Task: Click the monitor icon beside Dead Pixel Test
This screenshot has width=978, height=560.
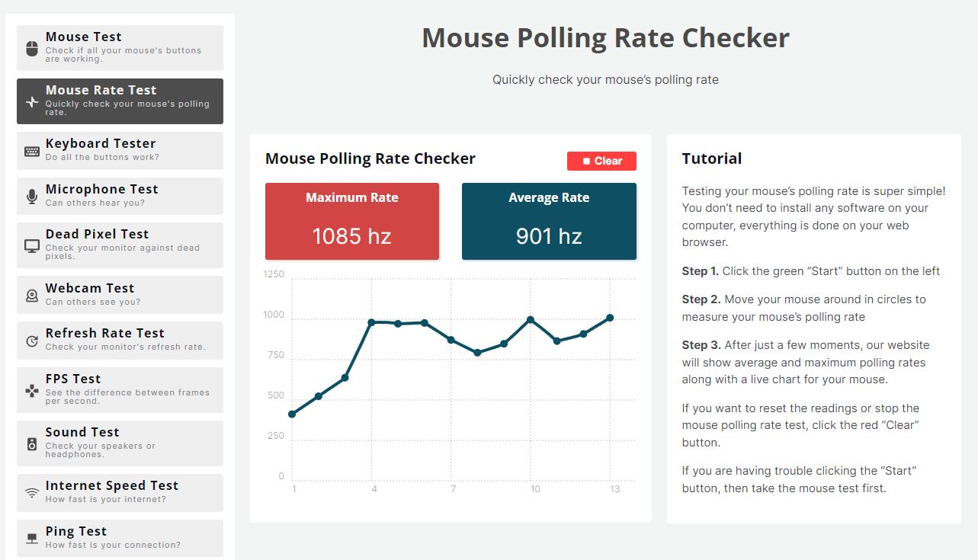Action: tap(32, 246)
